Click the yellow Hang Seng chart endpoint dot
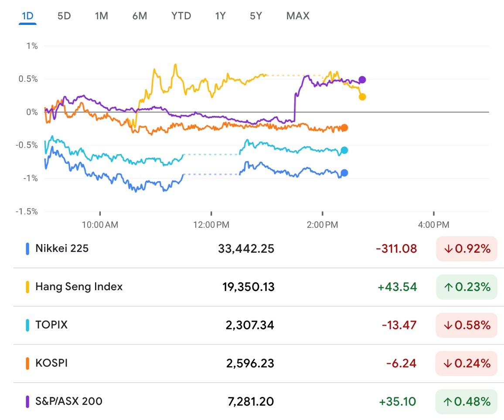Image resolution: width=504 pixels, height=420 pixels. (362, 97)
